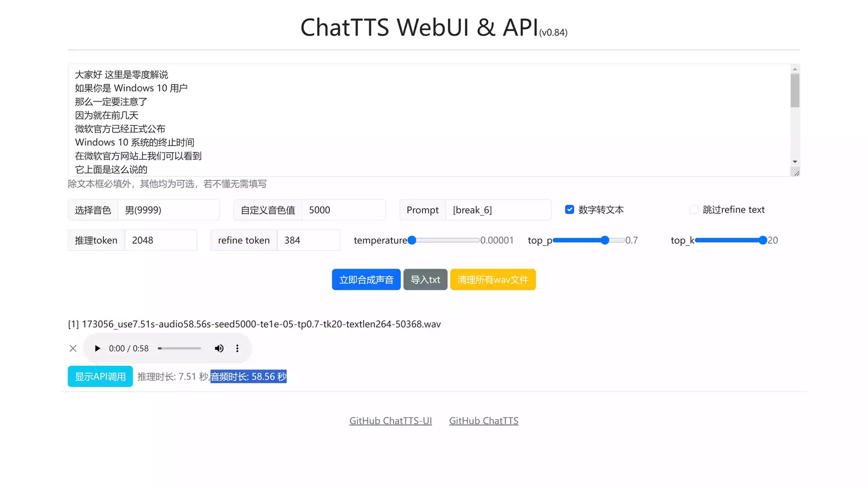
Task: Click the 清理所有wav文件 button
Action: click(492, 280)
